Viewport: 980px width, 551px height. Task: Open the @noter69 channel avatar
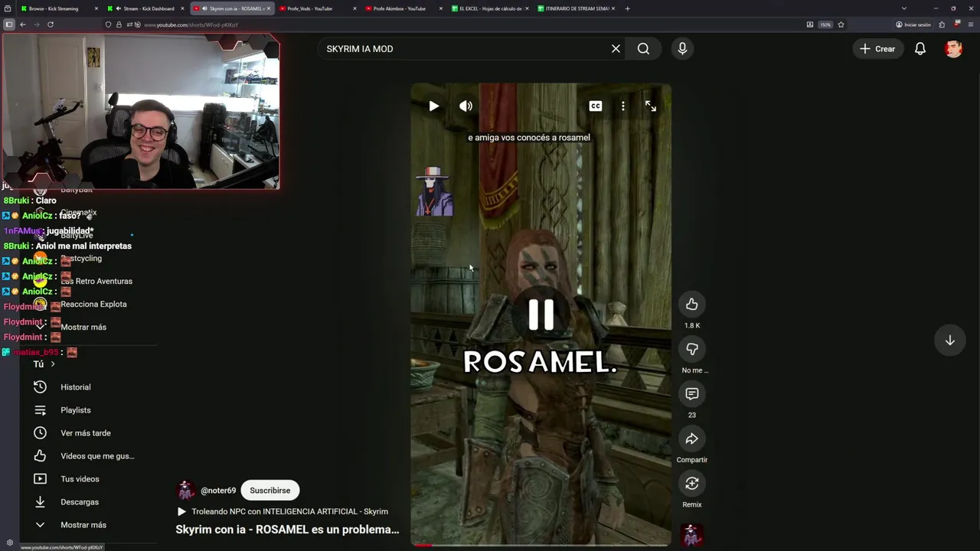click(x=185, y=491)
